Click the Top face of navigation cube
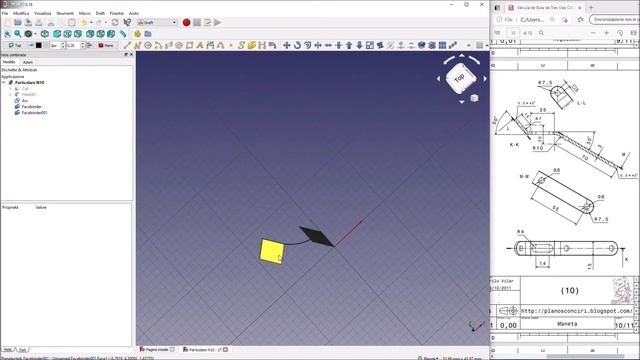The height and width of the screenshot is (360, 640). click(x=460, y=77)
